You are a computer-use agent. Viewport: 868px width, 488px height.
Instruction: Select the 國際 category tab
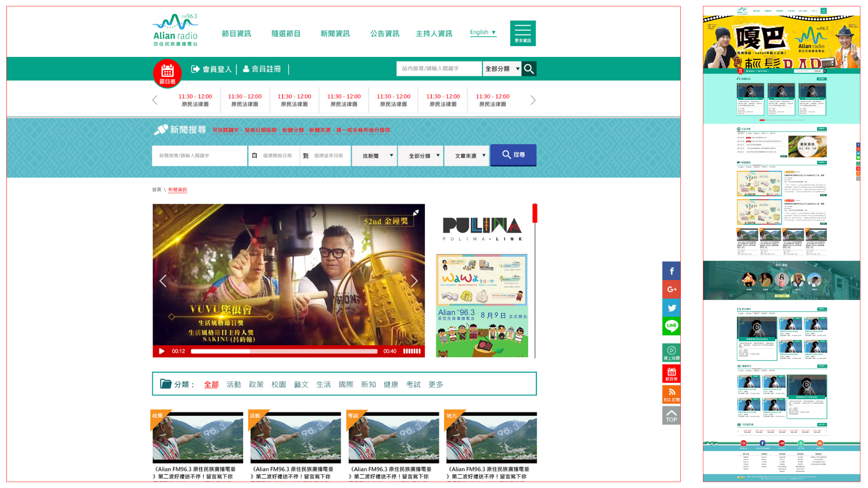tap(346, 385)
